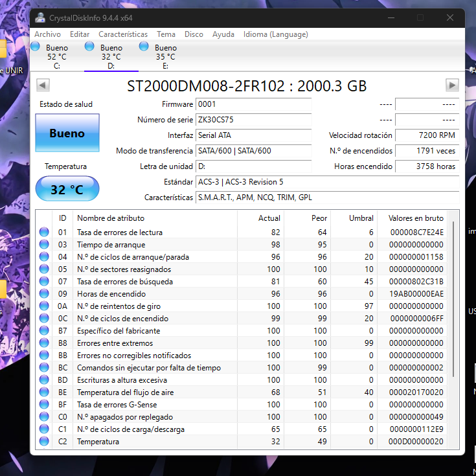
Task: Select the E: drive status orb
Action: [144, 47]
